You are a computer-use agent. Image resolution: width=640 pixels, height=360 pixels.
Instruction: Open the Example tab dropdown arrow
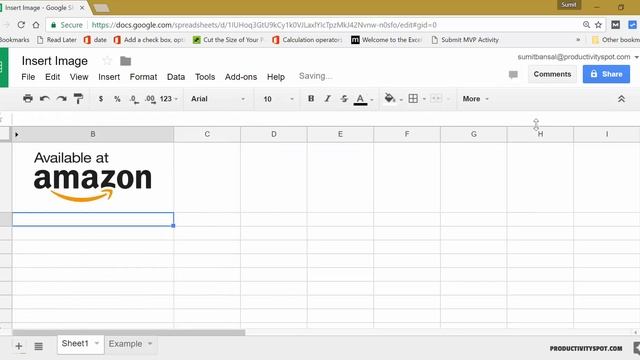click(150, 344)
